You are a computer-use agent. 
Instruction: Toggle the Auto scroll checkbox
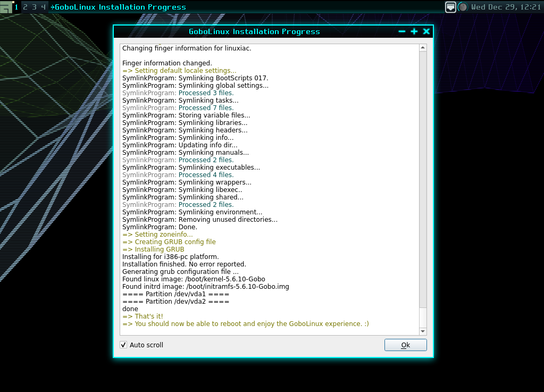click(x=123, y=345)
